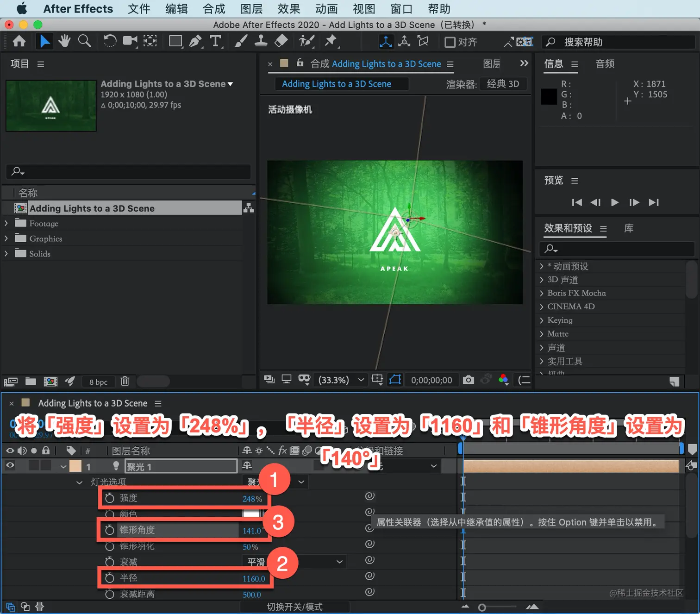Select the Rotation tool

click(x=110, y=41)
